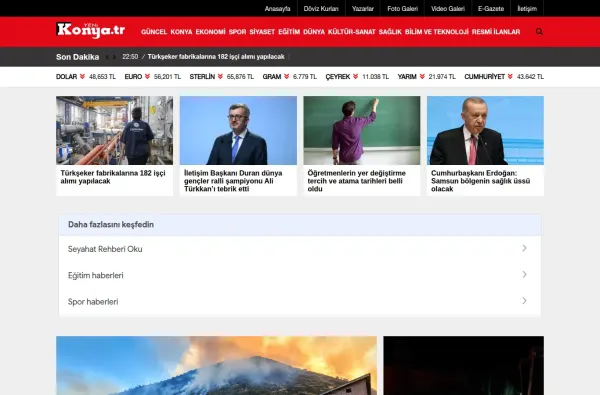600x395 pixels.
Task: Select BİLİM VE TEKNOLOJİ category
Action: click(x=437, y=32)
